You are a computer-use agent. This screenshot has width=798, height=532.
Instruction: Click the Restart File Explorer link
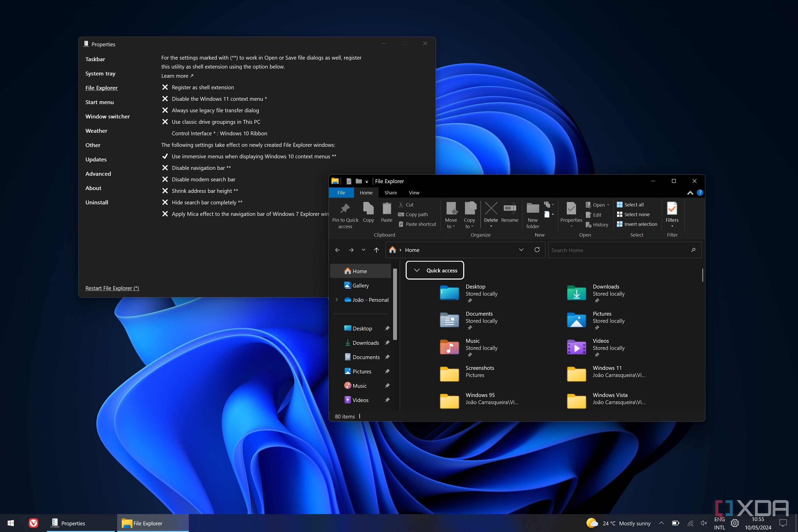click(x=112, y=288)
